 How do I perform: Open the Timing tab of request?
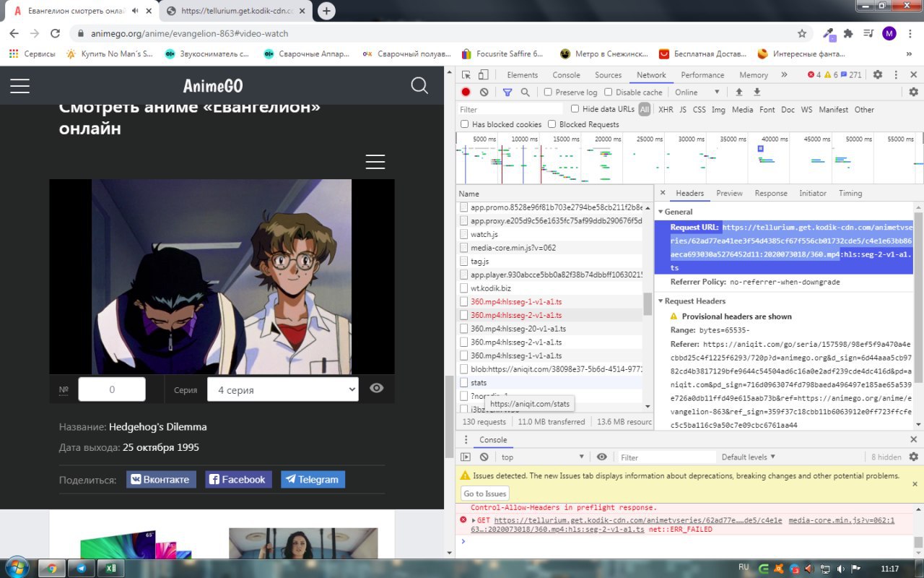[850, 193]
